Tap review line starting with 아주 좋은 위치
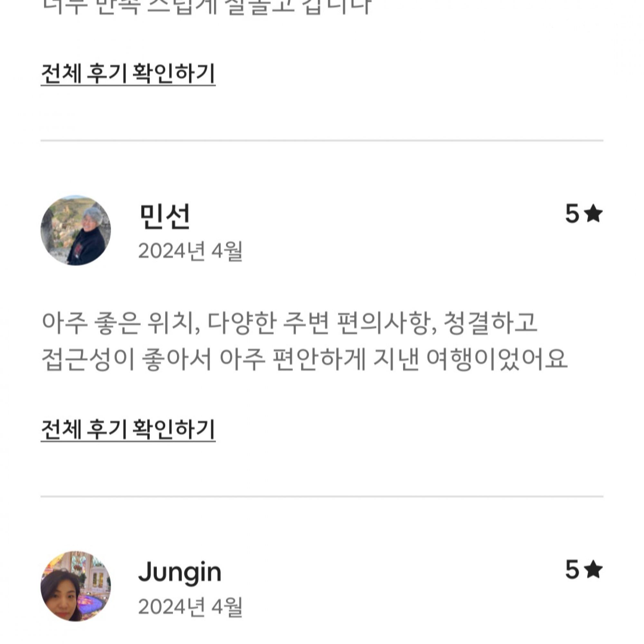The image size is (644, 644). [289, 323]
